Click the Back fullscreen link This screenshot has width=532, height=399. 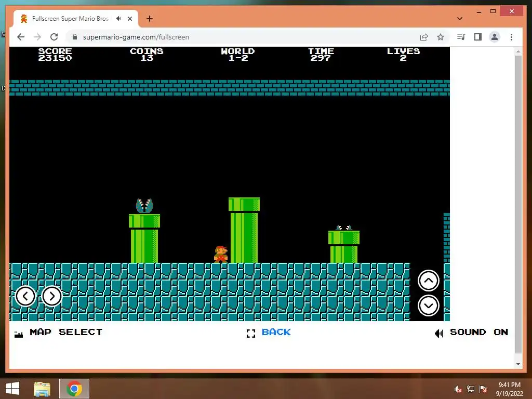coord(276,332)
